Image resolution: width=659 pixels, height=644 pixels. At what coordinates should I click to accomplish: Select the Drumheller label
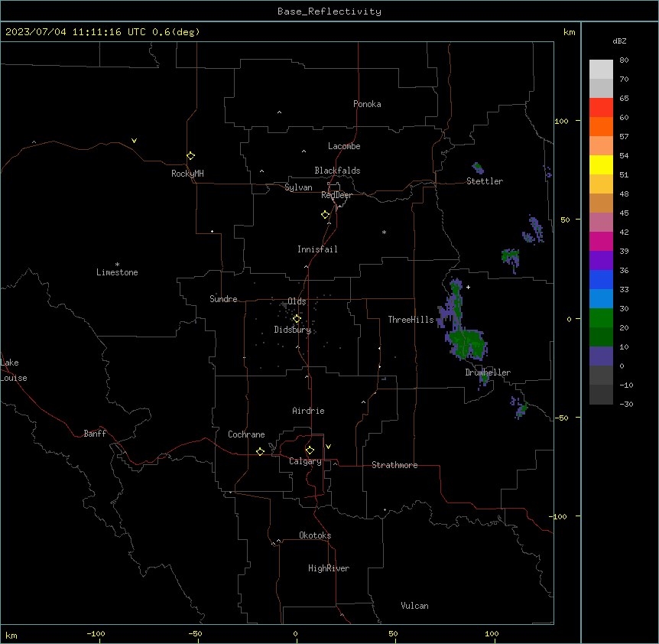(x=488, y=372)
